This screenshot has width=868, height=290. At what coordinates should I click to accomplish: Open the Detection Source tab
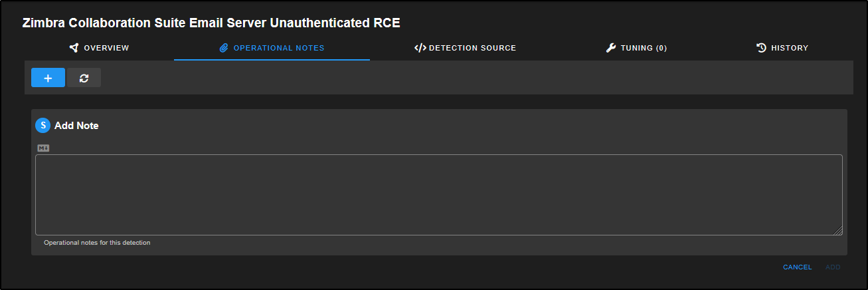tap(472, 48)
